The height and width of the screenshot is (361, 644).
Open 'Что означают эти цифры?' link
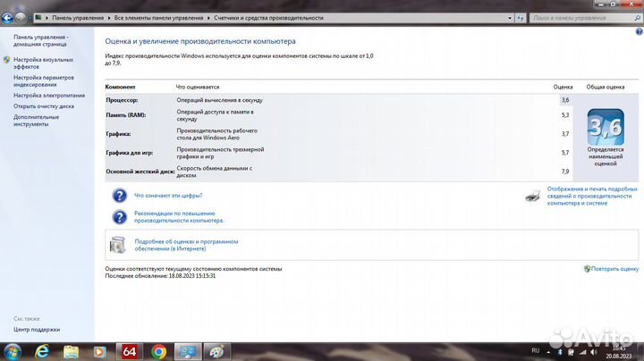pyautogui.click(x=168, y=195)
